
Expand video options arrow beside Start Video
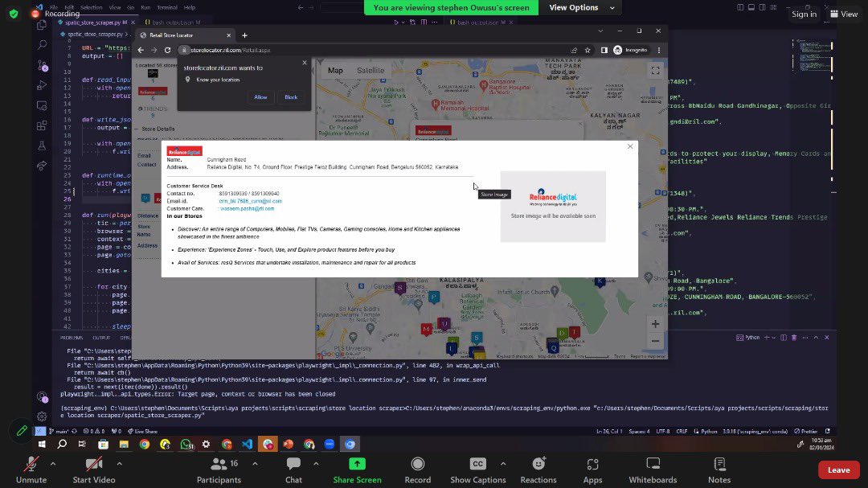pos(120,464)
